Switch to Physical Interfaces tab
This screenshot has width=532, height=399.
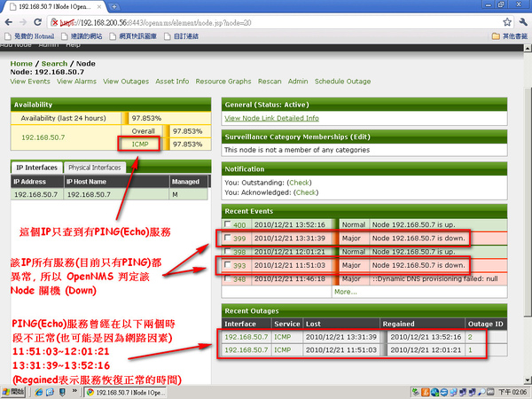(95, 168)
